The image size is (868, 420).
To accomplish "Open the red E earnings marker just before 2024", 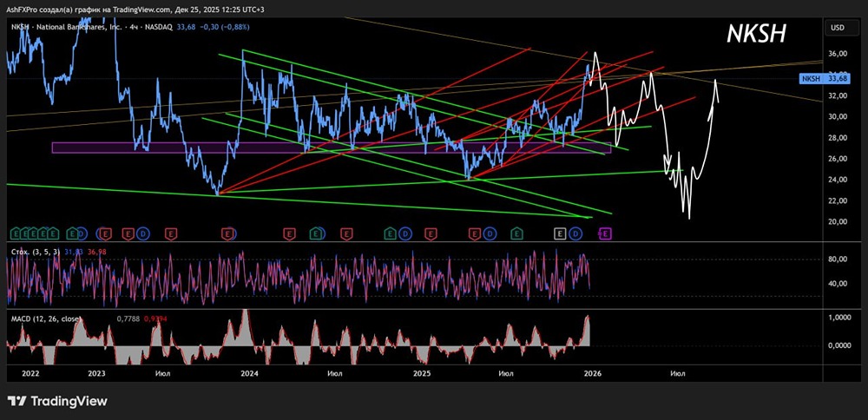I will 227,234.
